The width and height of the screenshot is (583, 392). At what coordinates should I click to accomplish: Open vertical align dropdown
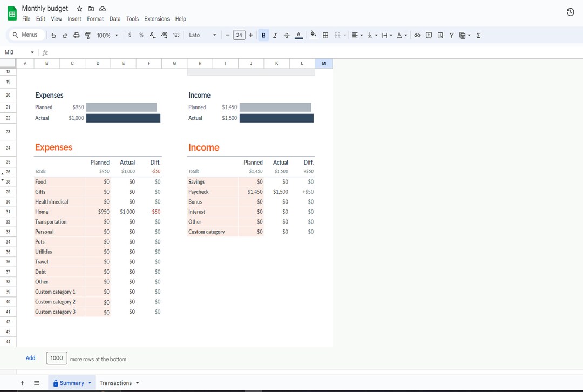372,35
